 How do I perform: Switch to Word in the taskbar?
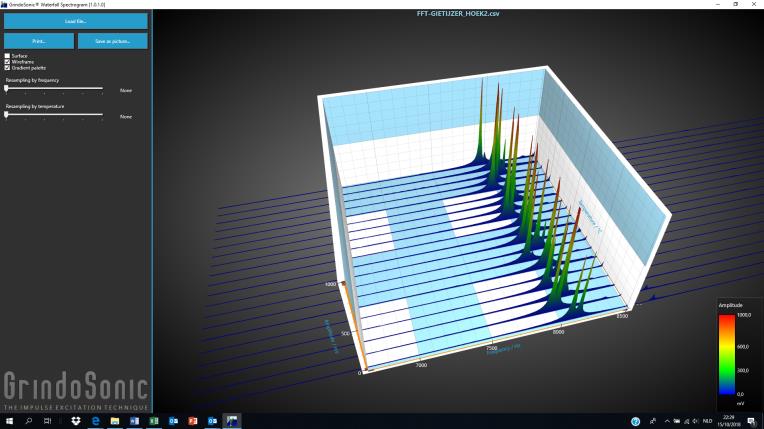coord(134,421)
